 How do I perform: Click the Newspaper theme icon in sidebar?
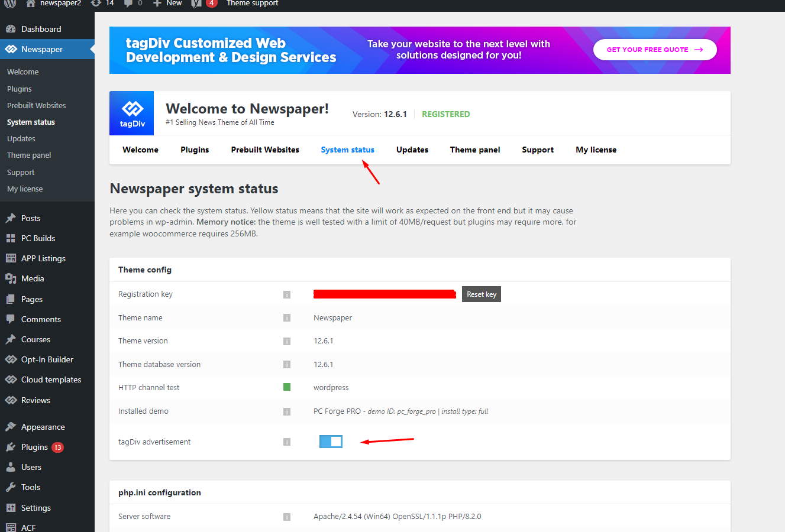pyautogui.click(x=11, y=49)
